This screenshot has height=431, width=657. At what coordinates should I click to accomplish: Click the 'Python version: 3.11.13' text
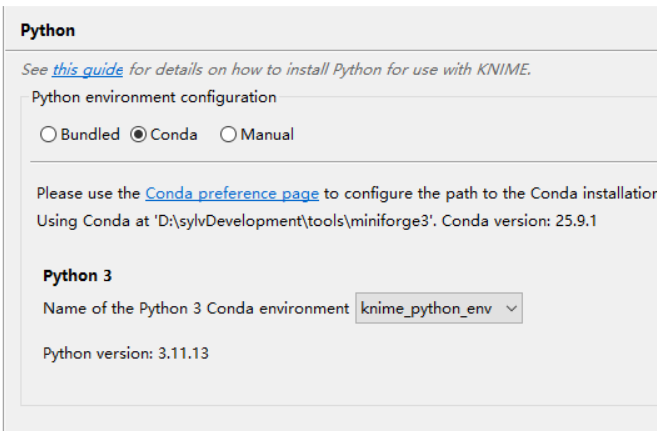click(x=126, y=353)
